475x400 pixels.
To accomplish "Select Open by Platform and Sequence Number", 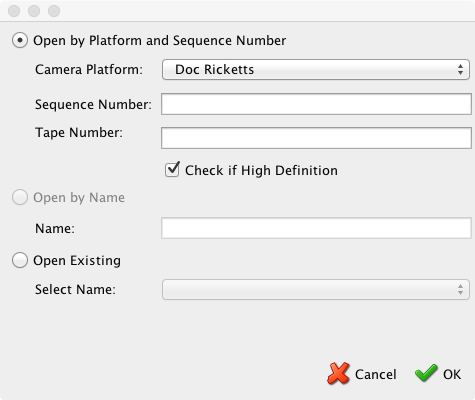I will (x=20, y=40).
